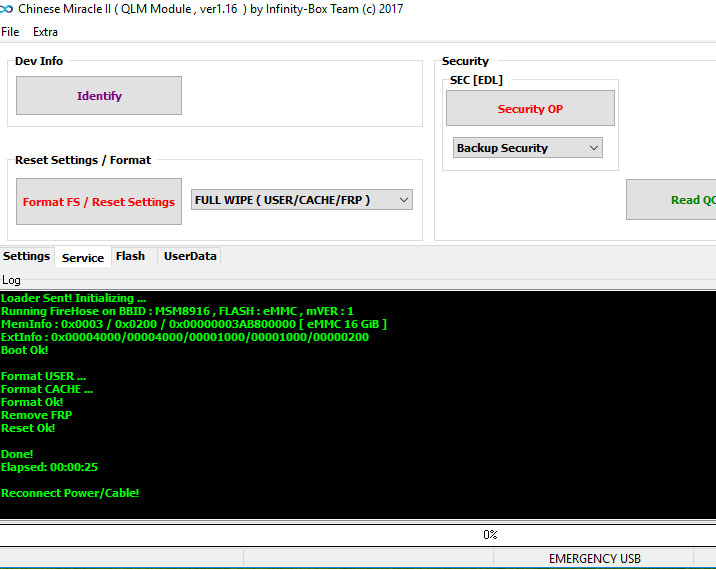Click log line 'Reconnect Power/Cable!'
The width and height of the screenshot is (716, 569).
70,493
